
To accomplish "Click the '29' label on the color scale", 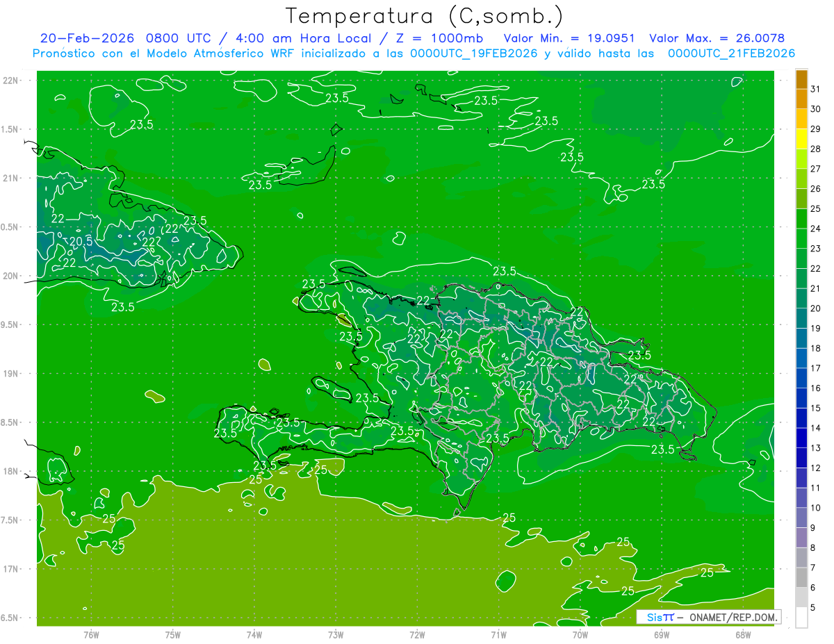I will [x=816, y=129].
